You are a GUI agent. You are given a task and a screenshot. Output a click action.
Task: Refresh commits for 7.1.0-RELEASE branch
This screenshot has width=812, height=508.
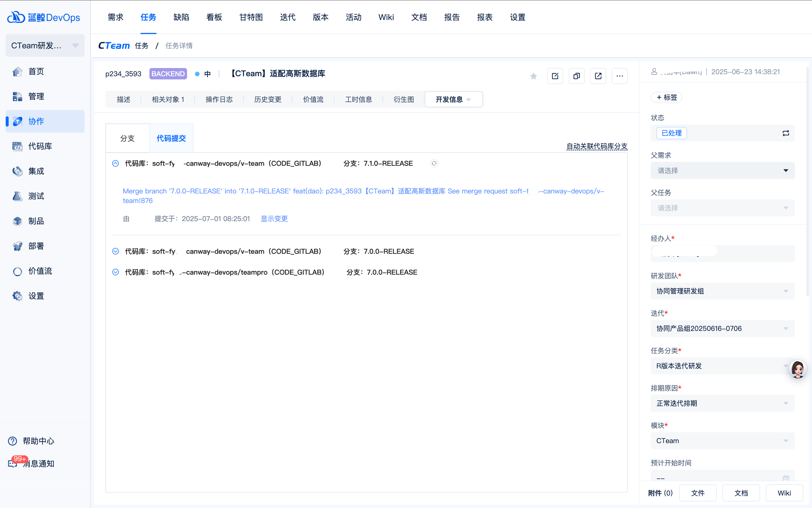coord(434,163)
